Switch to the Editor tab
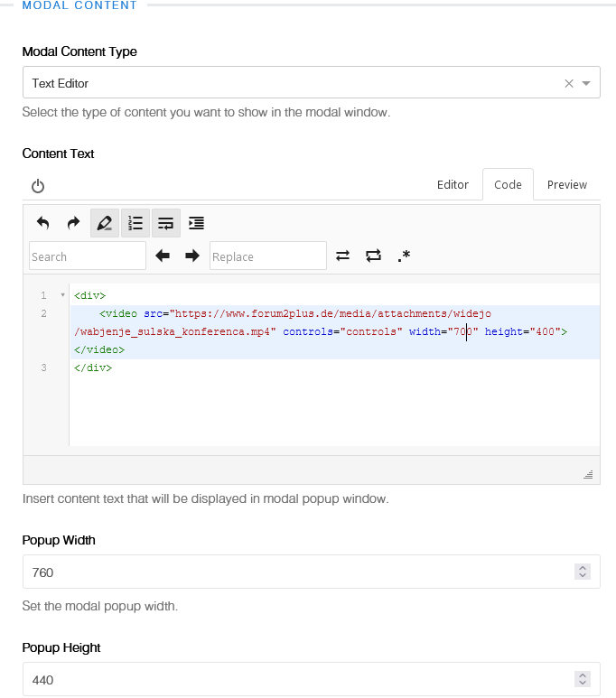Image resolution: width=616 pixels, height=698 pixels. pyautogui.click(x=453, y=184)
